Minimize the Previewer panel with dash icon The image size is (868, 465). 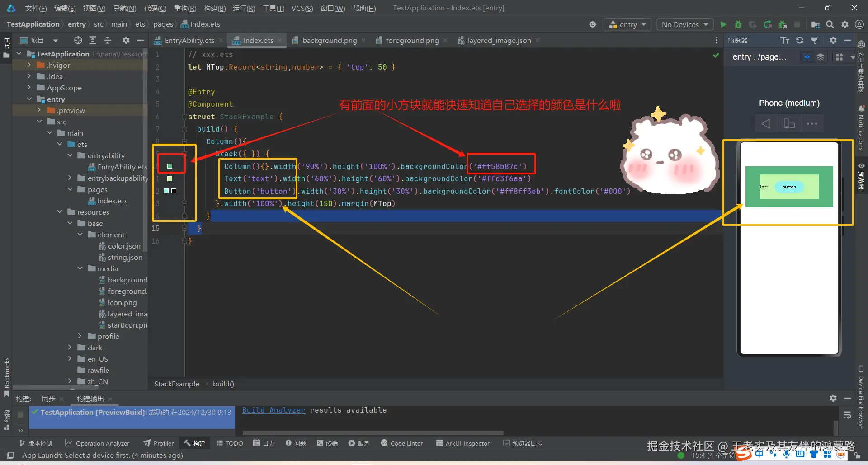click(848, 40)
